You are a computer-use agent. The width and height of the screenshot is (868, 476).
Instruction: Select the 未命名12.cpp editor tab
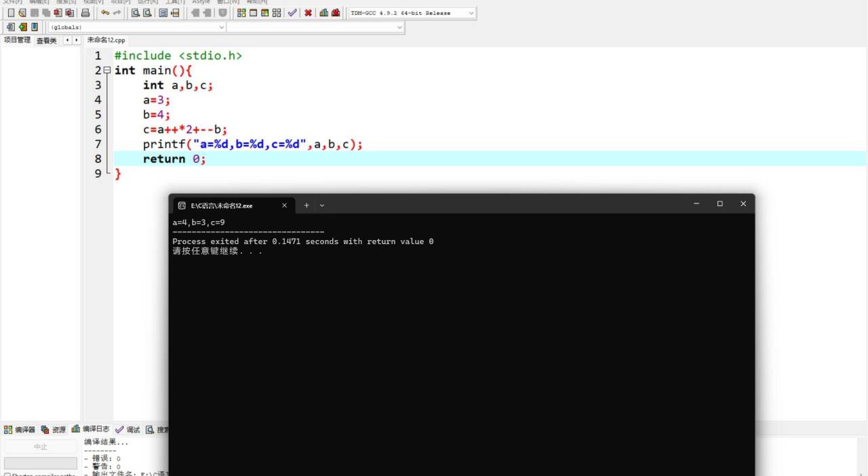106,40
